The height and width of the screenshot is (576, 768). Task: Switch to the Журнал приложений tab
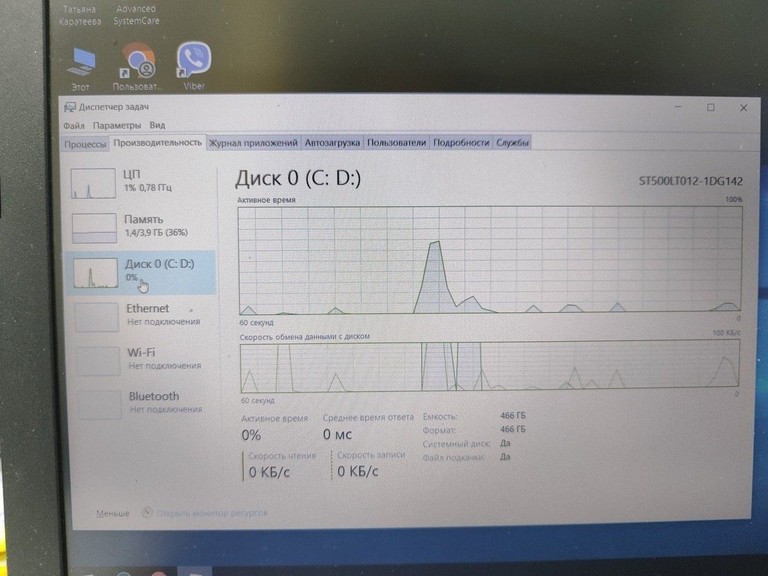pos(253,143)
